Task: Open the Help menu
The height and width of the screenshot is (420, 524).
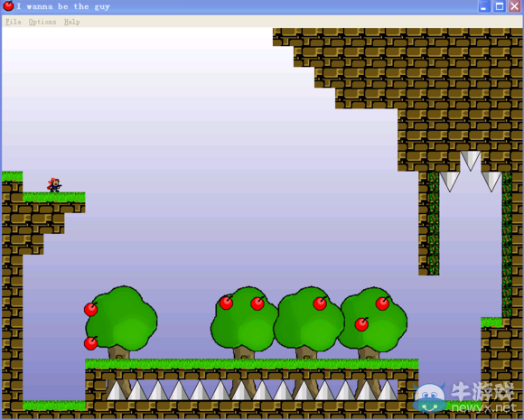Action: pos(72,22)
